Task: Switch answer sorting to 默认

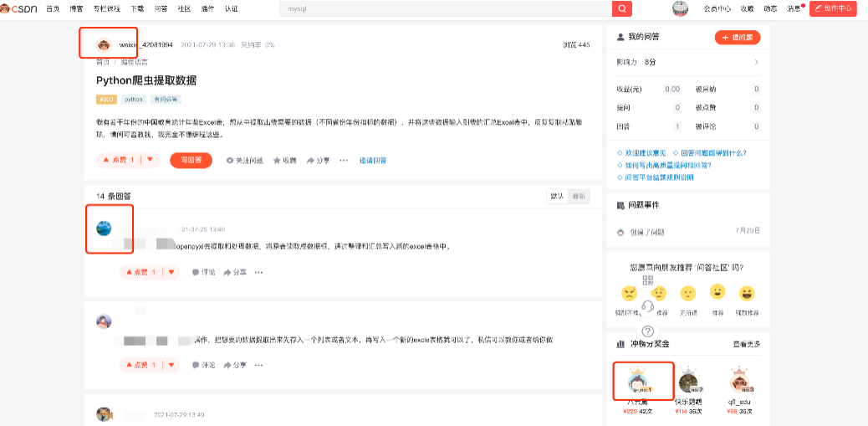Action: 557,196
